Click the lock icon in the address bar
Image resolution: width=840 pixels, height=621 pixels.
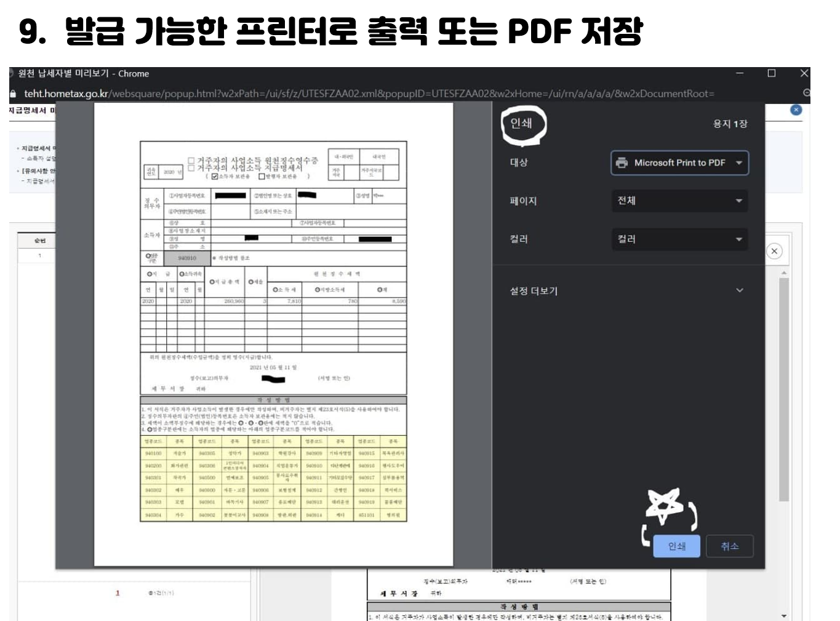pos(14,94)
